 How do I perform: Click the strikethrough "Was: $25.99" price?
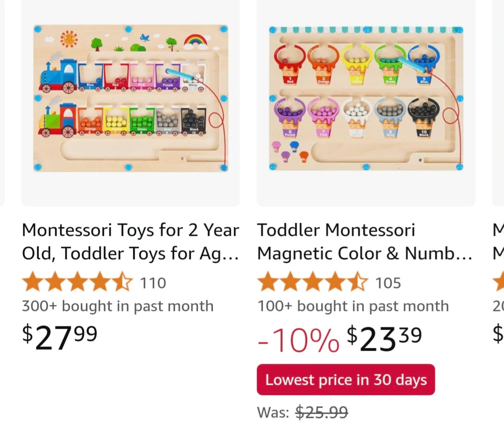321,412
